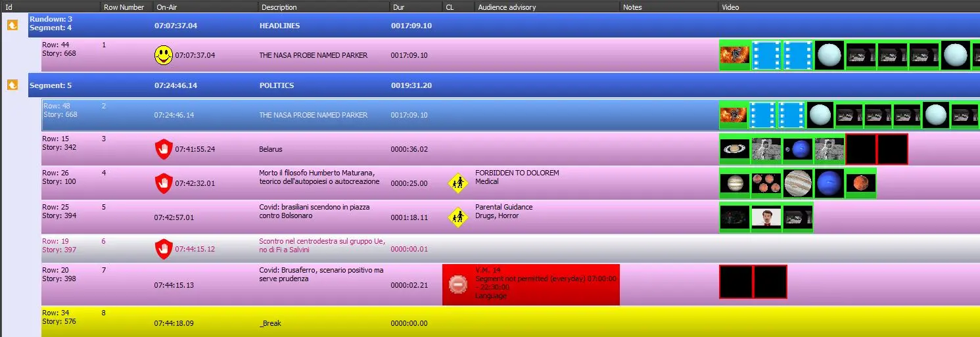Click the Description column header
Image resolution: width=980 pixels, height=337 pixels.
pos(279,7)
